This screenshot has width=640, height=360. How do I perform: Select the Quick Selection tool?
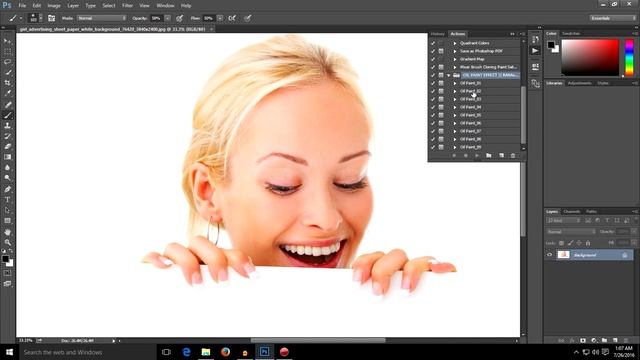pyautogui.click(x=7, y=73)
